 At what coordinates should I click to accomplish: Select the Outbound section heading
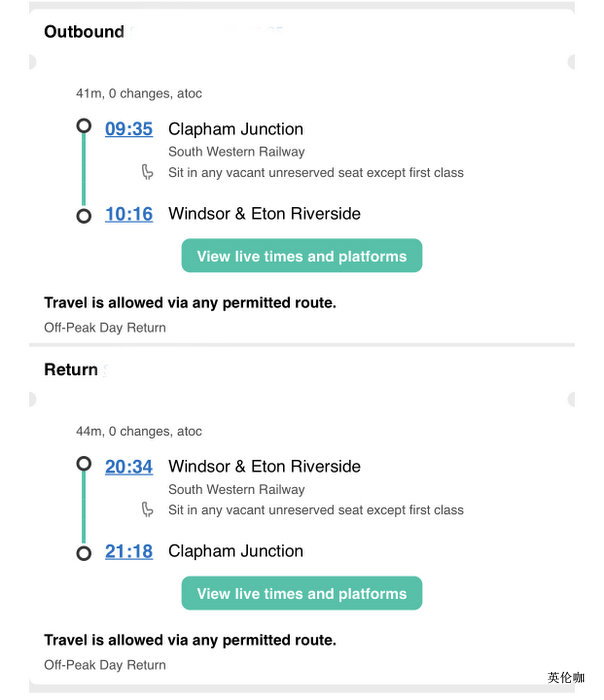84,32
